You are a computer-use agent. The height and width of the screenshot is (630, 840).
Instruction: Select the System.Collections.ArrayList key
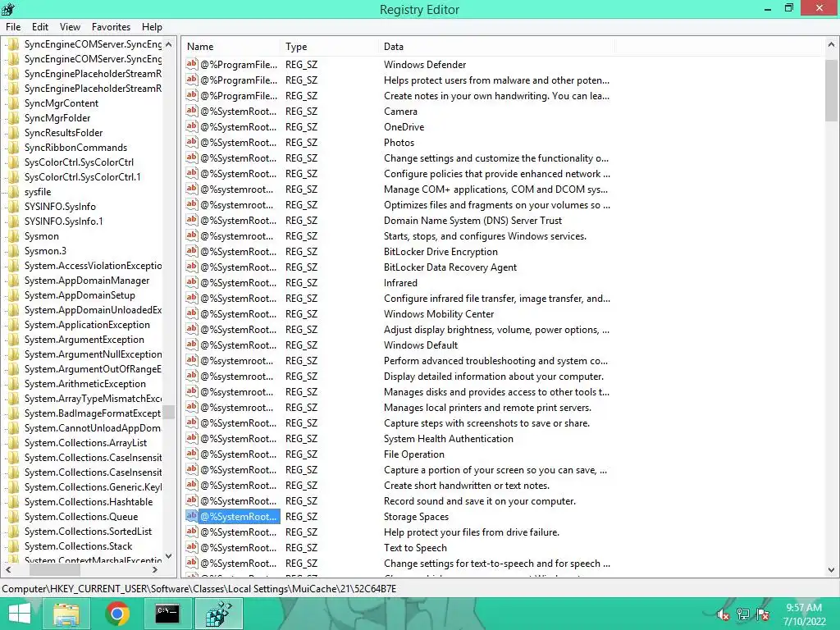[x=85, y=442]
